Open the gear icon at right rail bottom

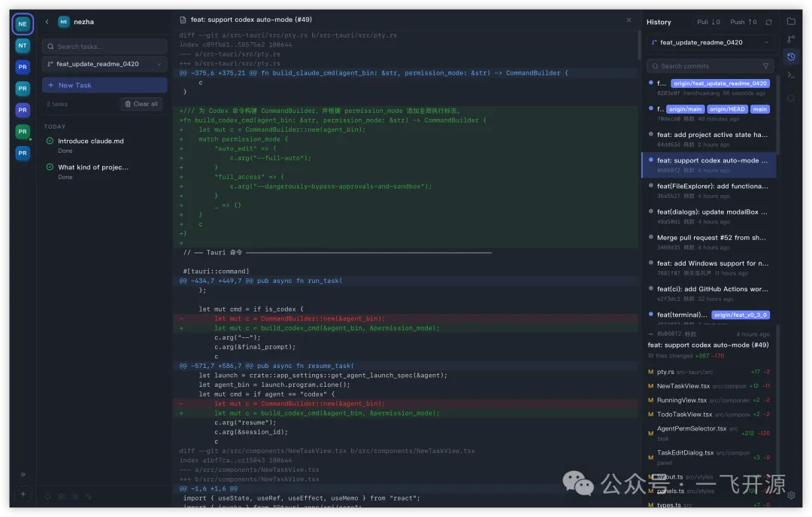(x=791, y=495)
